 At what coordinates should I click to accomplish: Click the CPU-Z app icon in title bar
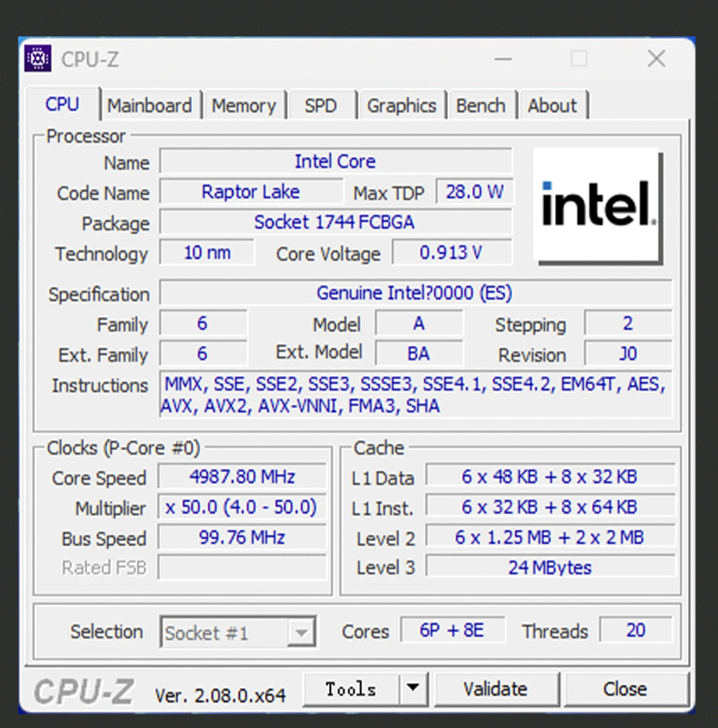point(38,58)
